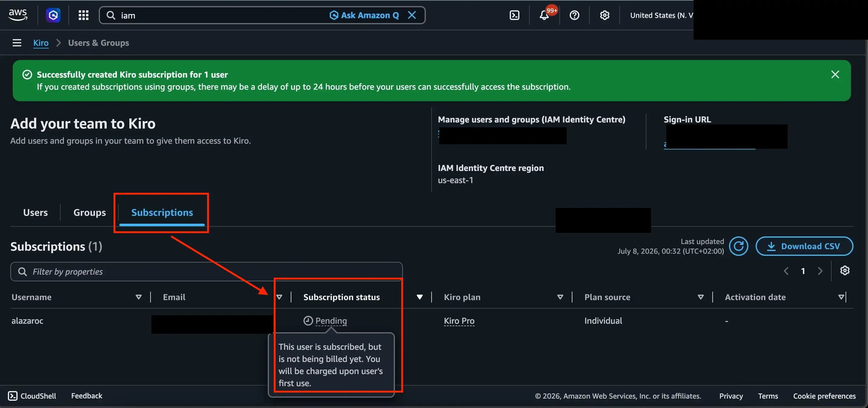This screenshot has width=868, height=408.
Task: Launch CloudShell from top bar icon
Action: [514, 15]
